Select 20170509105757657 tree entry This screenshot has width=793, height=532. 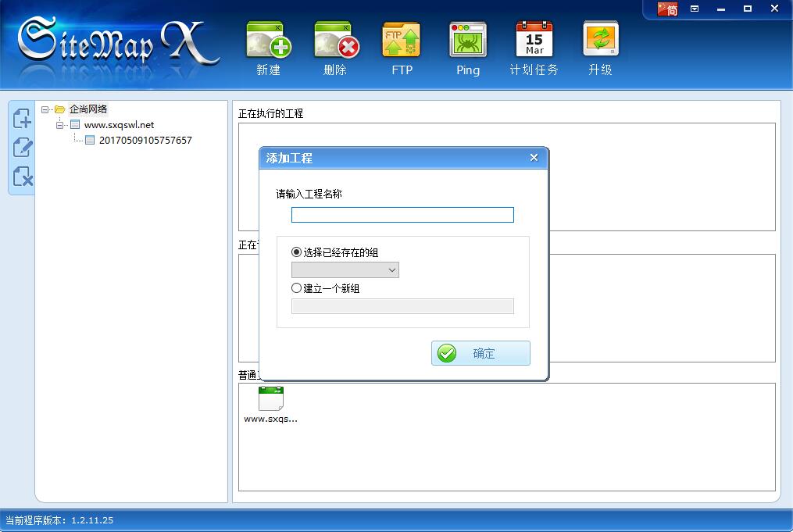pos(145,140)
